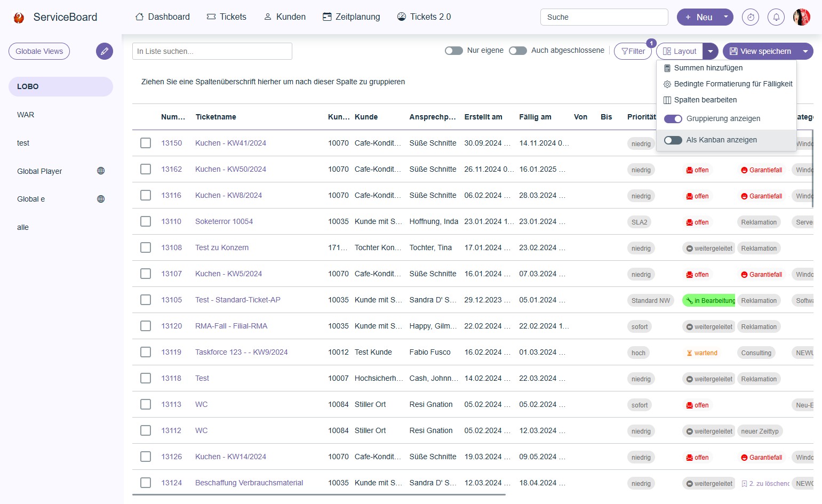Screen dimensions: 822x504
Task: Select 'Spalten bearbeiten' menu entry
Action: pos(705,100)
